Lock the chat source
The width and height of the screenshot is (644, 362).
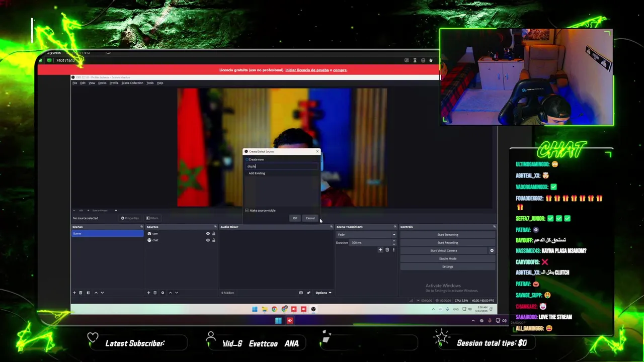[213, 240]
